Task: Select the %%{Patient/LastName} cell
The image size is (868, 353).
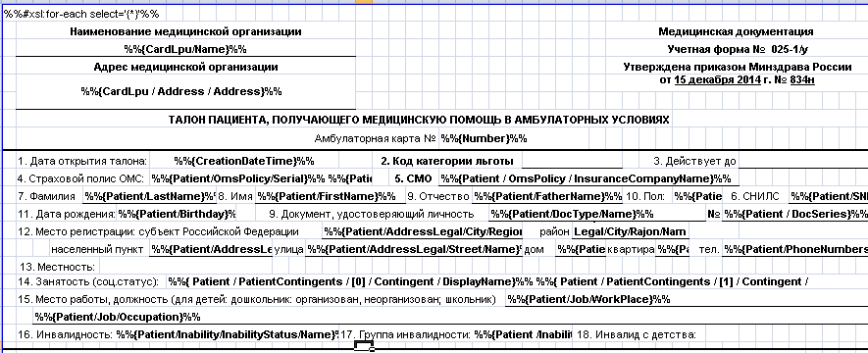Action: point(149,196)
